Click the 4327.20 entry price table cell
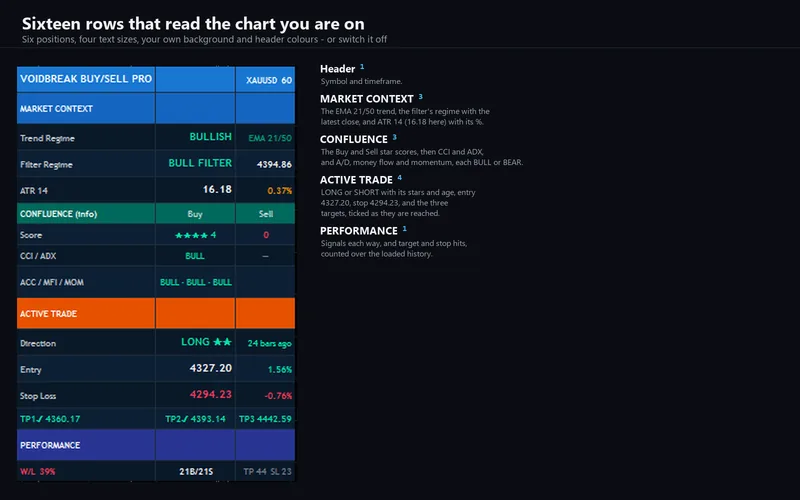 tap(195, 368)
